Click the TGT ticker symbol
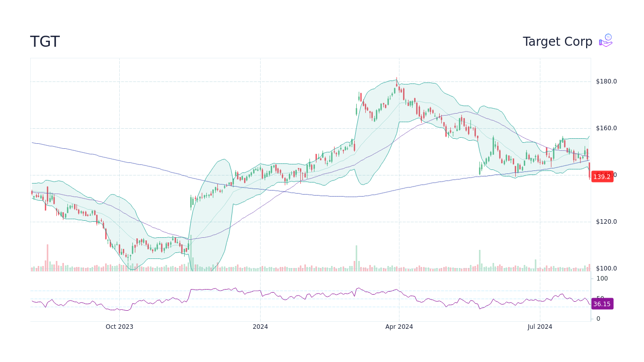This screenshot has height=362, width=644. 45,42
